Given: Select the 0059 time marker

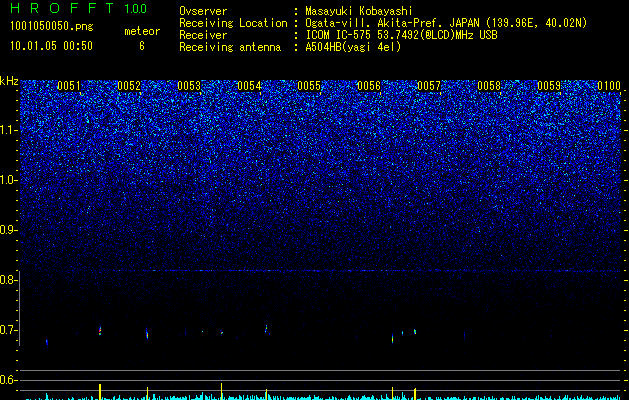Looking at the screenshot, I should click(549, 86).
